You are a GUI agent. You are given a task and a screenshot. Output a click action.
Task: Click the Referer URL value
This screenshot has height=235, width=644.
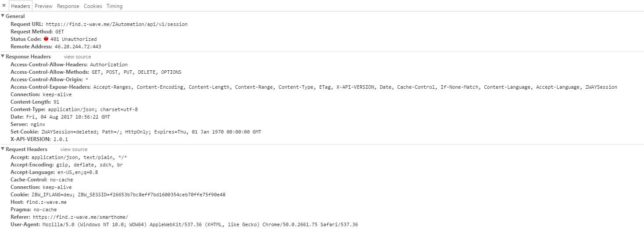[x=80, y=217]
